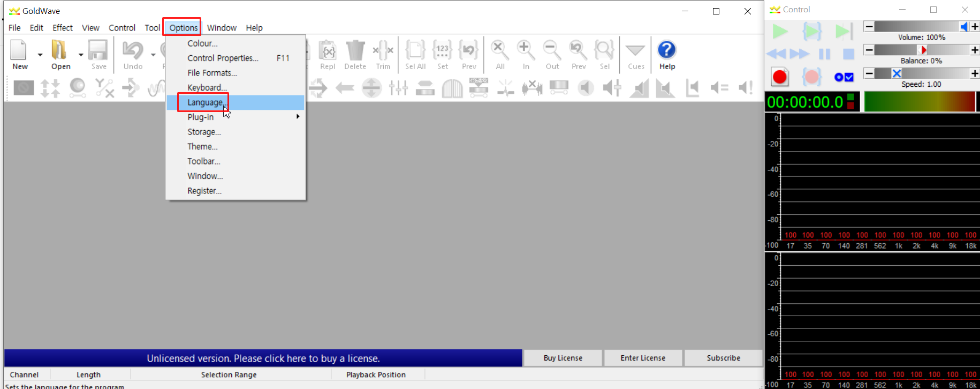This screenshot has width=980, height=389.
Task: Click the Stop square button in Control
Action: coord(848,54)
